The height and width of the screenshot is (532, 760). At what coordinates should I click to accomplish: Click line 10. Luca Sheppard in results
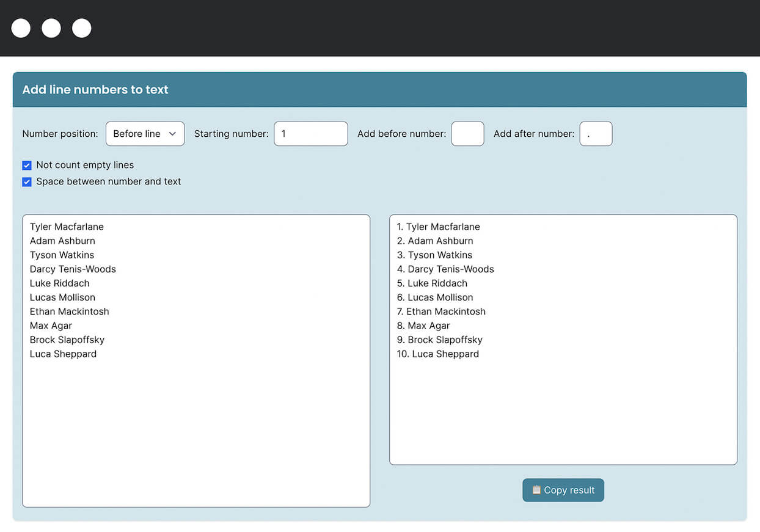[x=438, y=354]
